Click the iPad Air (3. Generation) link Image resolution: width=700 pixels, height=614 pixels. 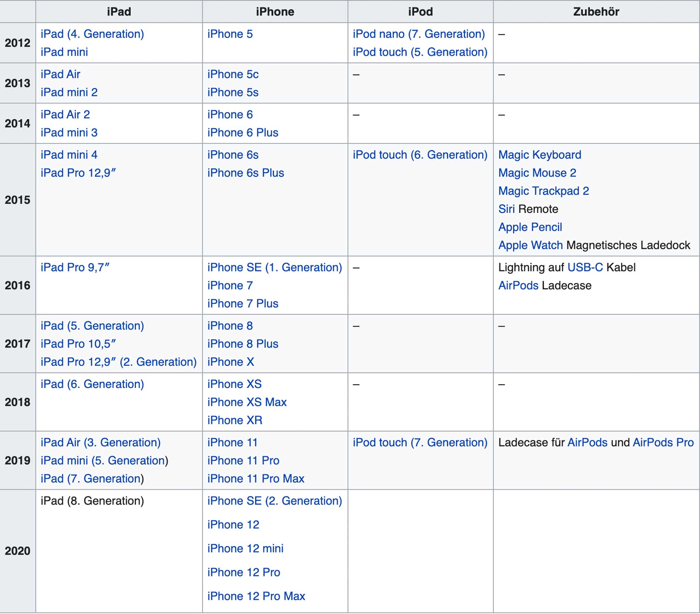[x=100, y=443]
